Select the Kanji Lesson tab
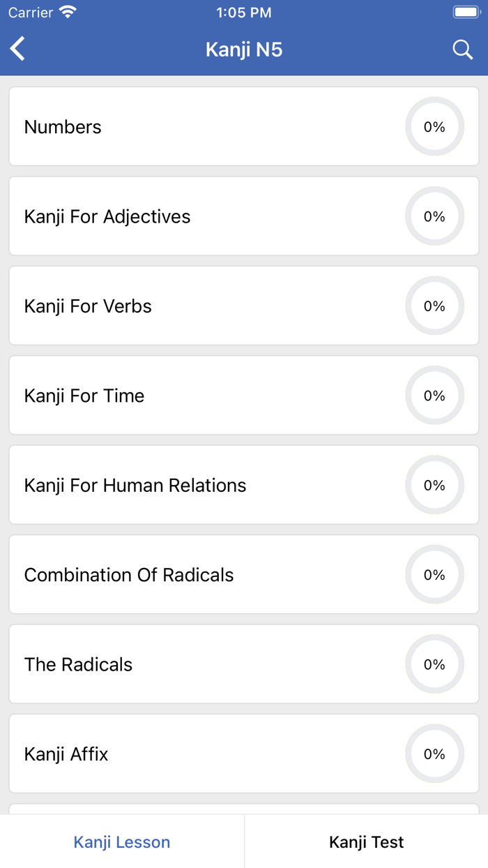 click(x=122, y=842)
